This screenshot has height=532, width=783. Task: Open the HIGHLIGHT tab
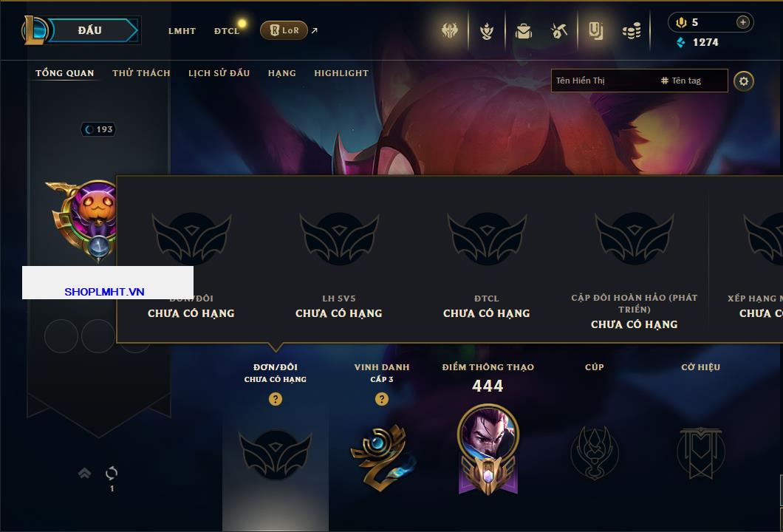[341, 73]
